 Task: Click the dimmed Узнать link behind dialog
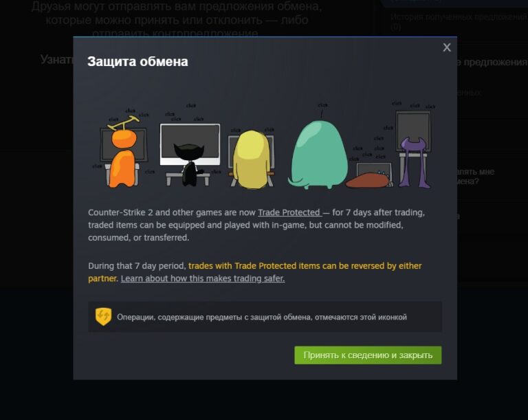[x=56, y=60]
